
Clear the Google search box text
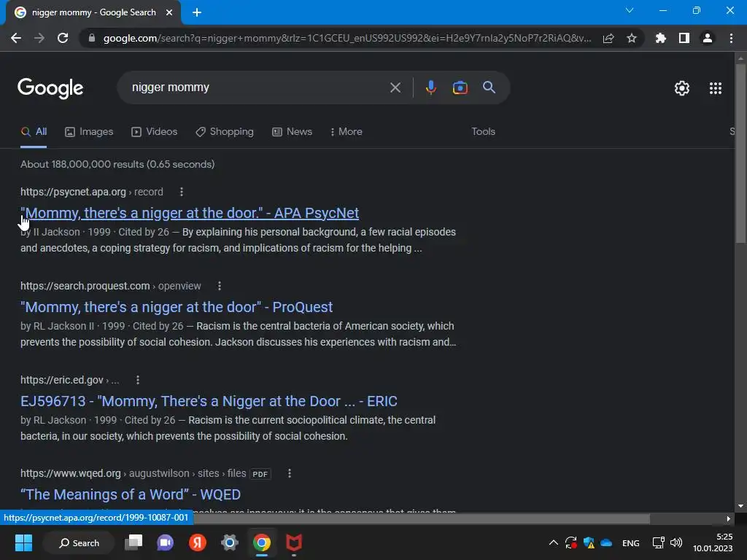click(395, 87)
